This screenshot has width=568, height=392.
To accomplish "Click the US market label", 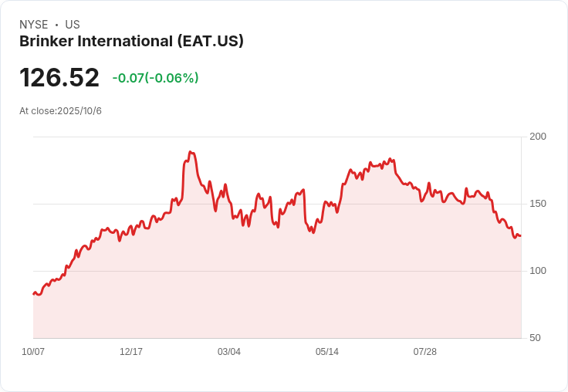I will tap(73, 25).
